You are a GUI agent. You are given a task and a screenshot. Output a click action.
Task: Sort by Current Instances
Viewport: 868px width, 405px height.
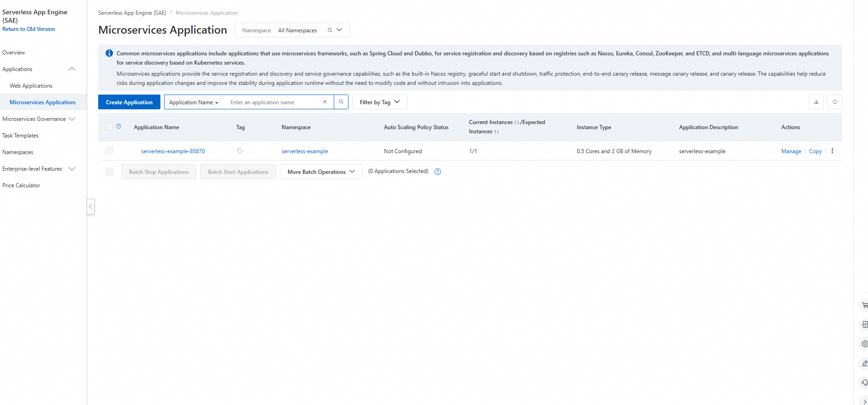point(517,122)
